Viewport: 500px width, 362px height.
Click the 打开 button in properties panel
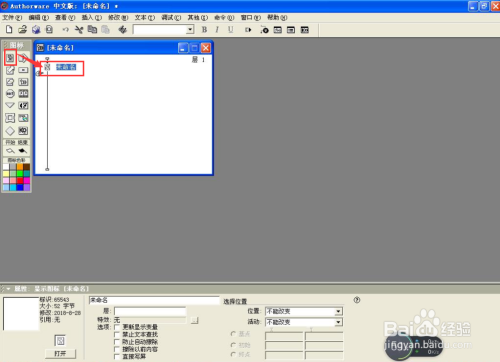click(60, 354)
